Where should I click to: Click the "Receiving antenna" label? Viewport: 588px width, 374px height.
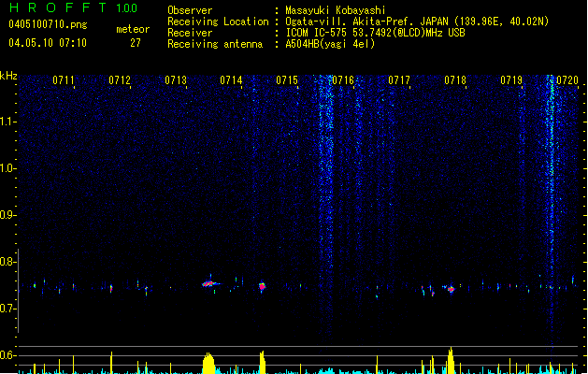tap(215, 44)
